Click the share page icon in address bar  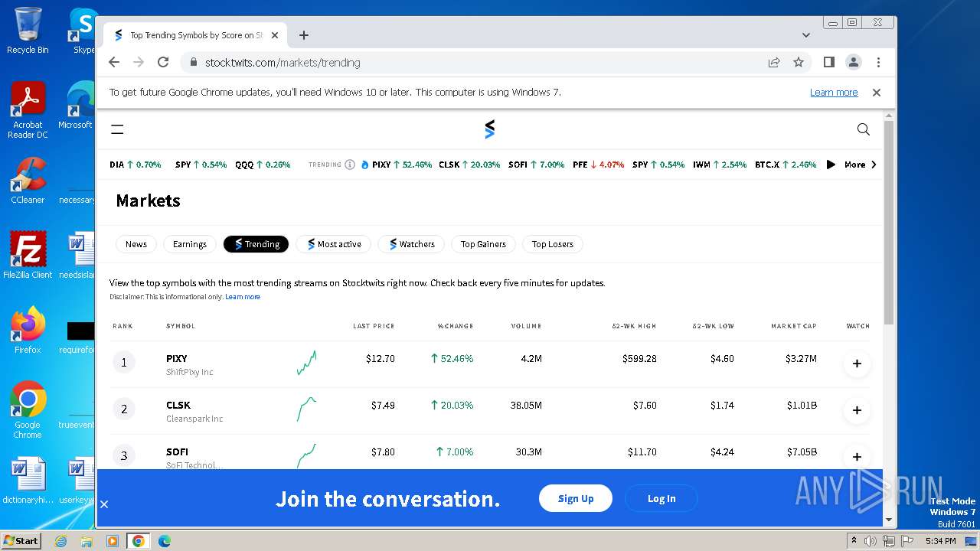pyautogui.click(x=774, y=62)
